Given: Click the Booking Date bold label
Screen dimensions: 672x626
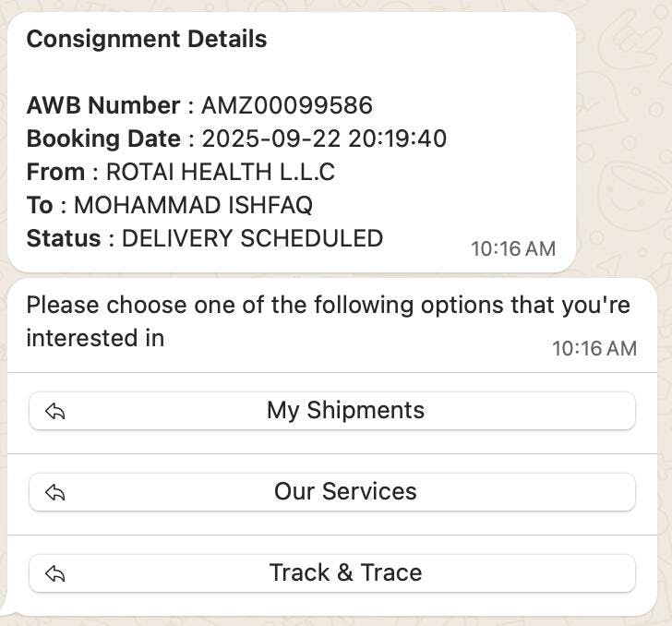Looking at the screenshot, I should pyautogui.click(x=103, y=138).
